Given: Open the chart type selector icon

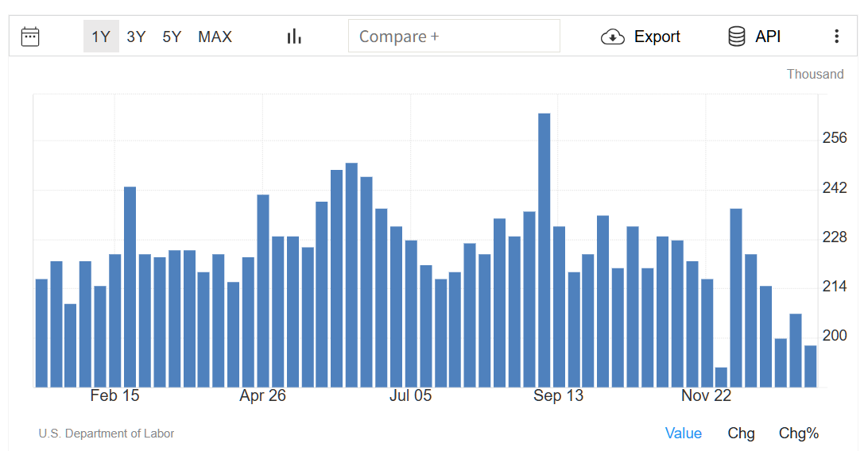Looking at the screenshot, I should 295,37.
